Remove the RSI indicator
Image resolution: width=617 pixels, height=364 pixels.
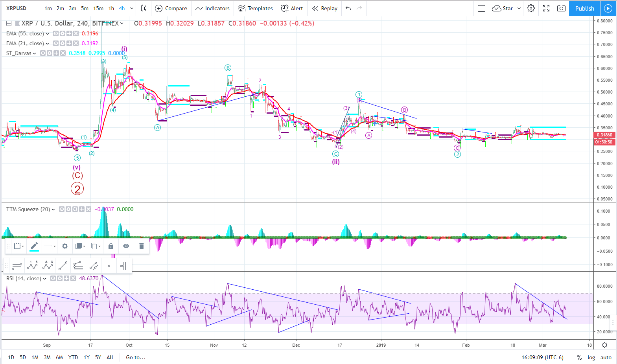(73, 278)
